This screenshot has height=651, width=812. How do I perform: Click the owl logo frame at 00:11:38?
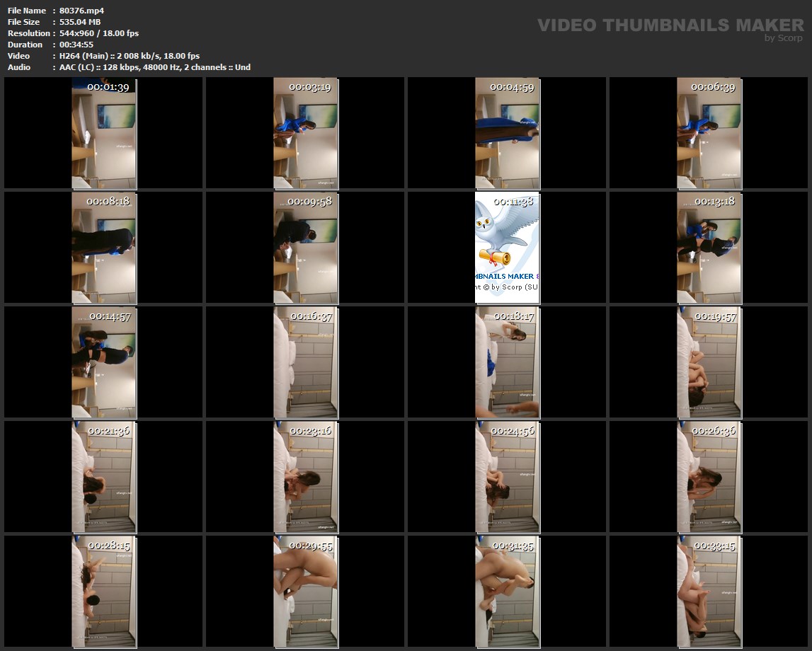[x=508, y=248]
